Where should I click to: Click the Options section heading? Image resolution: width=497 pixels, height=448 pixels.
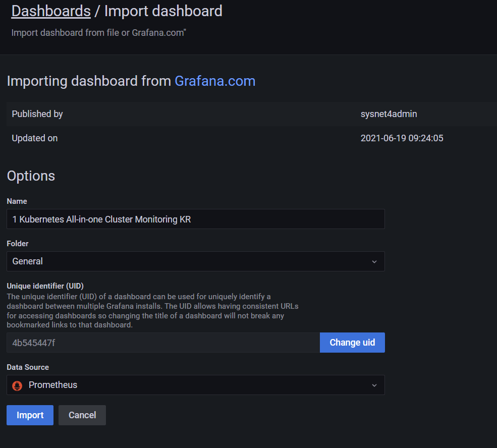point(31,176)
